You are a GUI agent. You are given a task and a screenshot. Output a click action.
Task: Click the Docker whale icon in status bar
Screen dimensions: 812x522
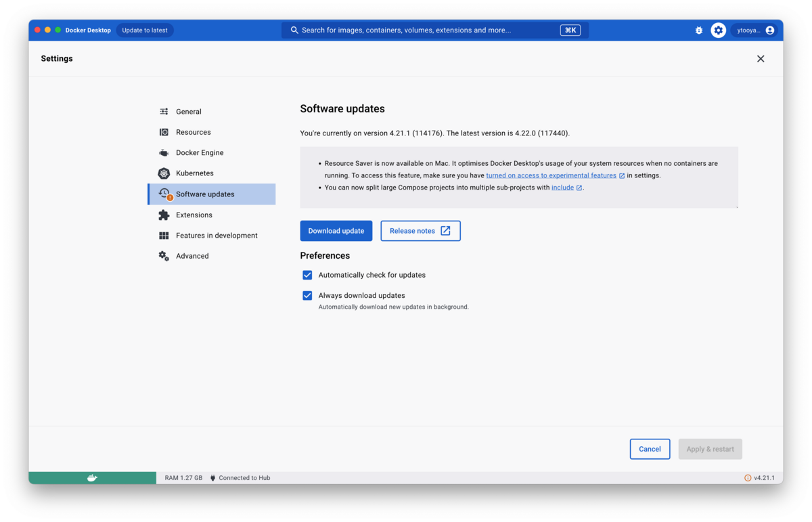click(x=92, y=478)
